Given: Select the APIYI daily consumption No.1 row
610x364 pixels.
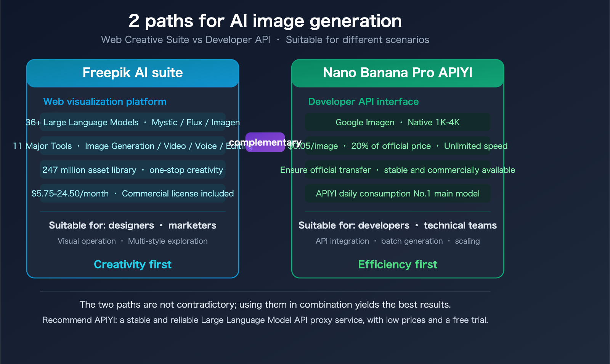Looking at the screenshot, I should pos(398,193).
